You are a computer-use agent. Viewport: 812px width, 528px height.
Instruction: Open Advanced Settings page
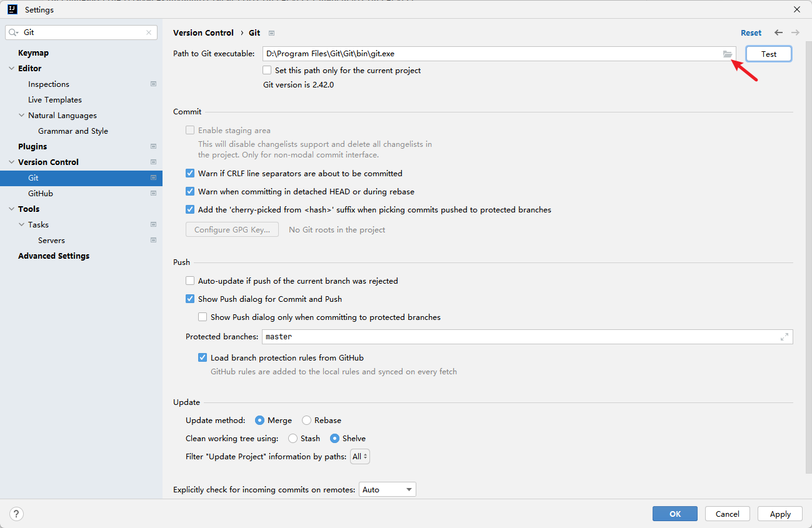54,256
